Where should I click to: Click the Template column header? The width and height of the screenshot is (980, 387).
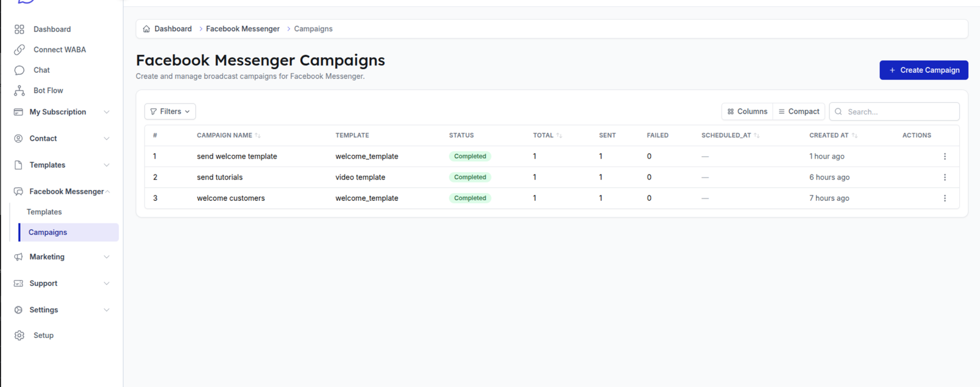(352, 135)
